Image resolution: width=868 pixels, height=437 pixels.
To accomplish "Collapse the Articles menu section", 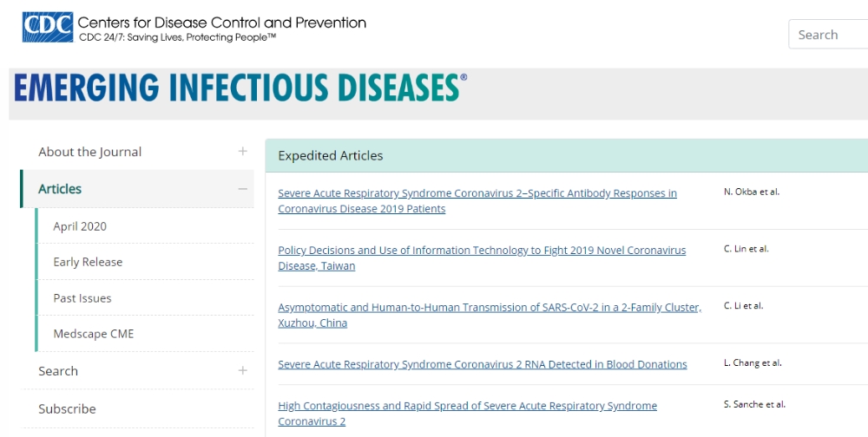I will pyautogui.click(x=242, y=189).
